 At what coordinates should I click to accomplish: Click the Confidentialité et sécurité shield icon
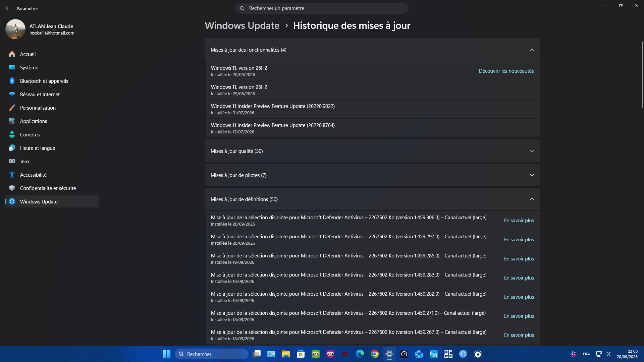pyautogui.click(x=12, y=188)
